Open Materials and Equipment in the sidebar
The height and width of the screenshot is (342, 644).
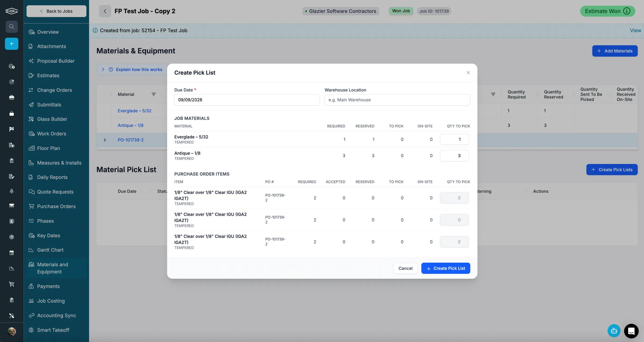click(56, 268)
